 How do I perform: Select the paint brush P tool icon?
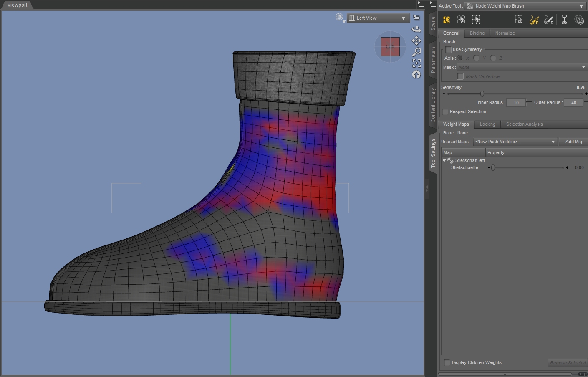(534, 20)
